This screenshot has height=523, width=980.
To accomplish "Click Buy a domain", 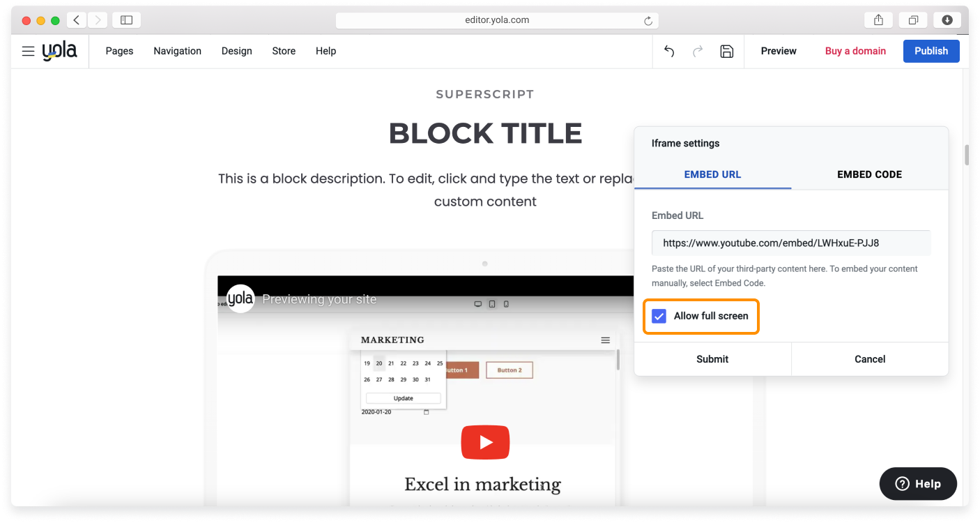I will [x=855, y=51].
